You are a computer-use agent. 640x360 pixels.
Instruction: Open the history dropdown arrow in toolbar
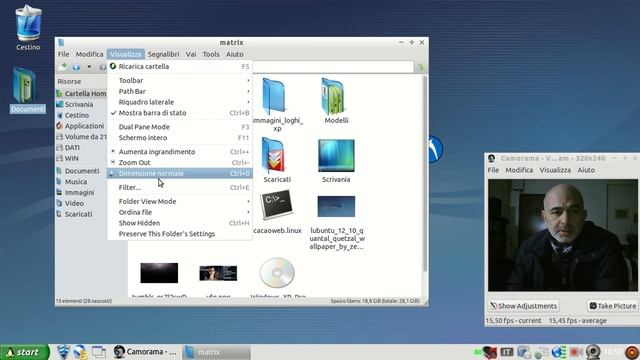coord(89,67)
